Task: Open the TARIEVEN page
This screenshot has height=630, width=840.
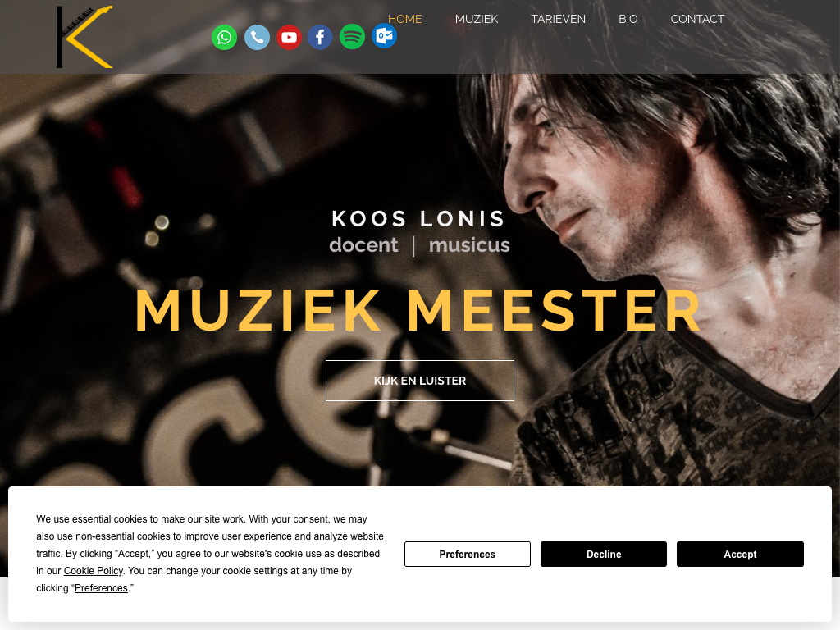Action: 558,20
